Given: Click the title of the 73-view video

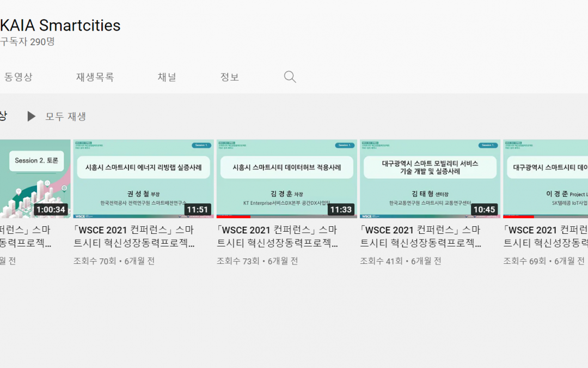Looking at the screenshot, I should [277, 237].
